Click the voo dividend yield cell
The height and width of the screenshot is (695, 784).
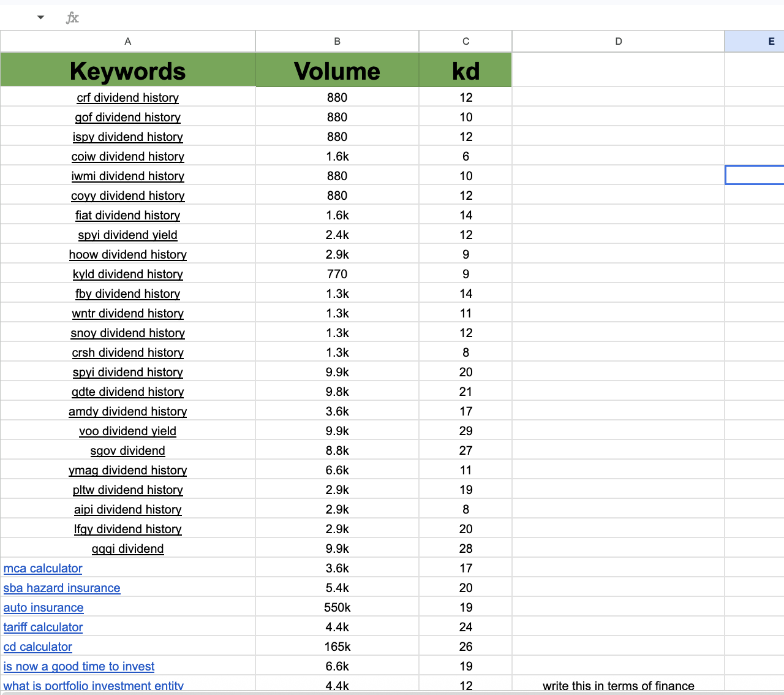click(128, 431)
